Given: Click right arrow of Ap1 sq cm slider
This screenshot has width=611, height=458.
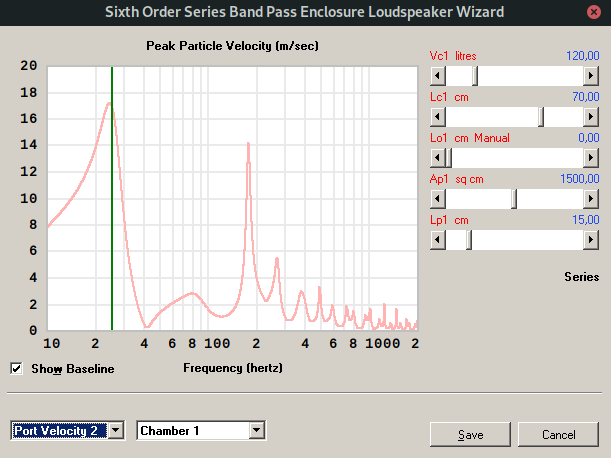Looking at the screenshot, I should click(591, 199).
